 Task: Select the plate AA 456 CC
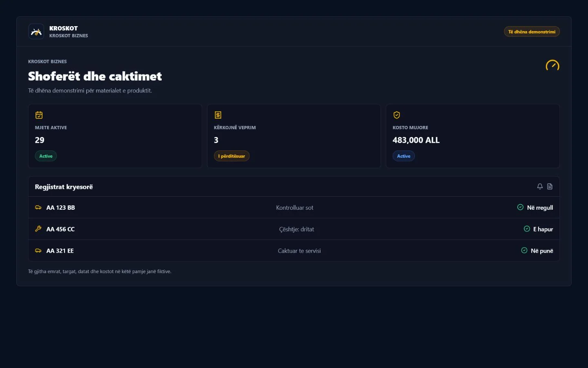60,229
